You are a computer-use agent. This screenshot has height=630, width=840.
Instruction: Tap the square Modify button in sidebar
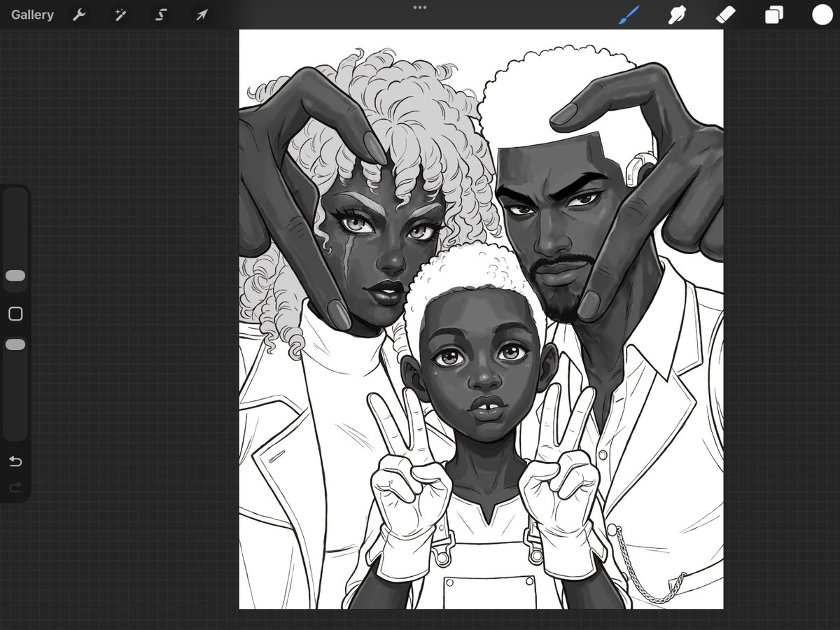[15, 314]
